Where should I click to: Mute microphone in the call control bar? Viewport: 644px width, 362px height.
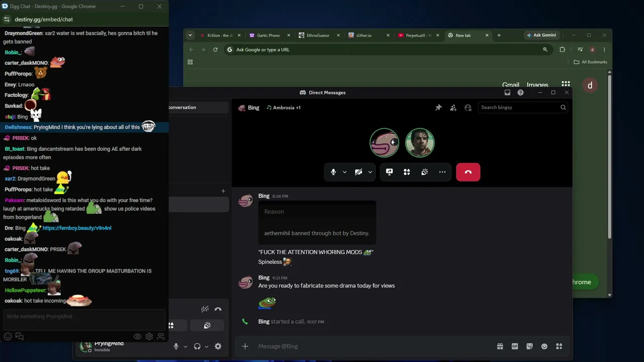(x=333, y=172)
